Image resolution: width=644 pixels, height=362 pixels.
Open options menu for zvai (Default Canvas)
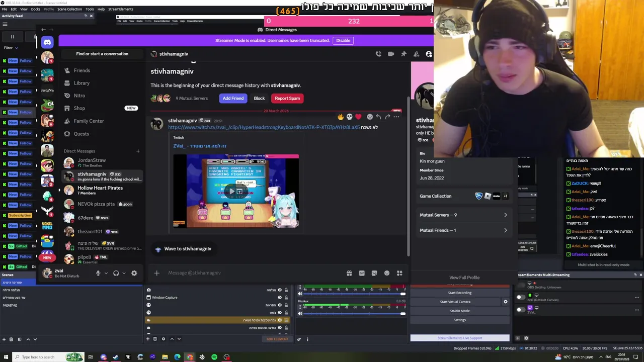[637, 297]
